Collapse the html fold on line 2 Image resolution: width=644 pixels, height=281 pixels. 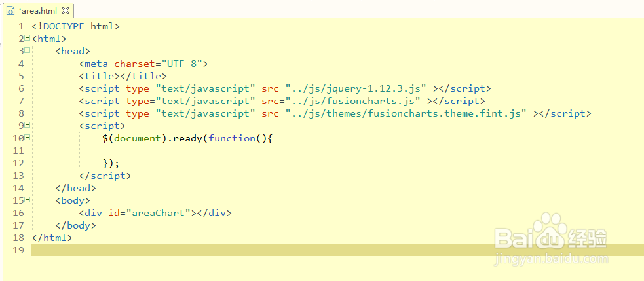[27, 38]
